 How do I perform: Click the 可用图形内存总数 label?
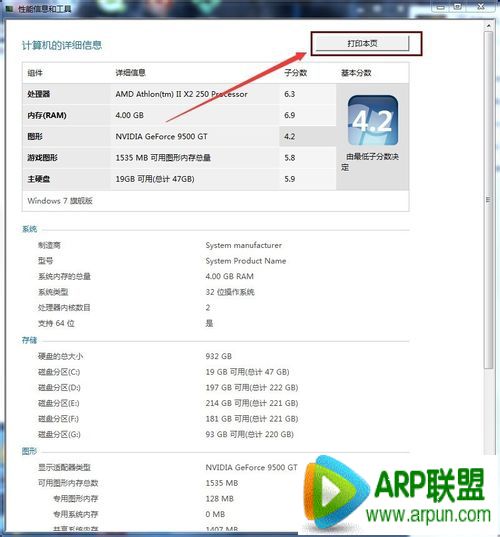click(x=68, y=483)
